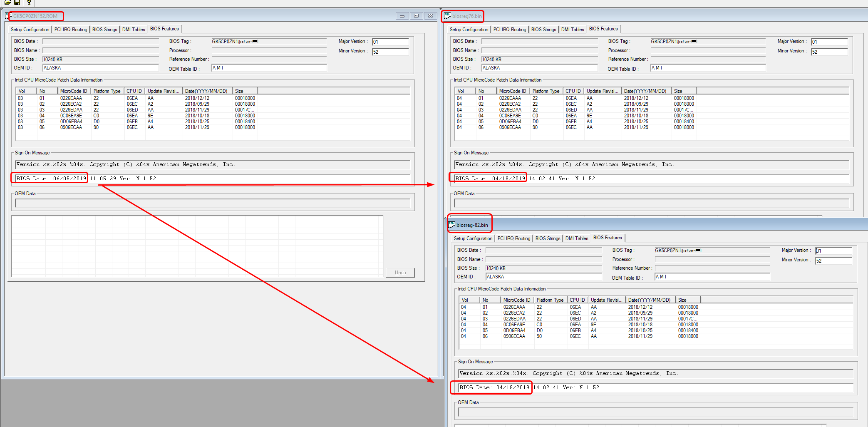Switch to BIOS Strings tab in biosreg-82.bin window
This screenshot has height=427, width=868.
point(548,238)
